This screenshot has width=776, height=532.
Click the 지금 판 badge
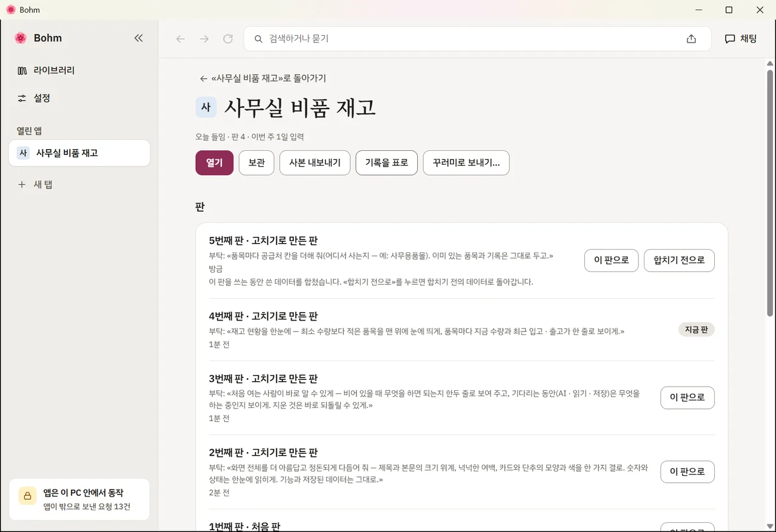pyautogui.click(x=696, y=330)
